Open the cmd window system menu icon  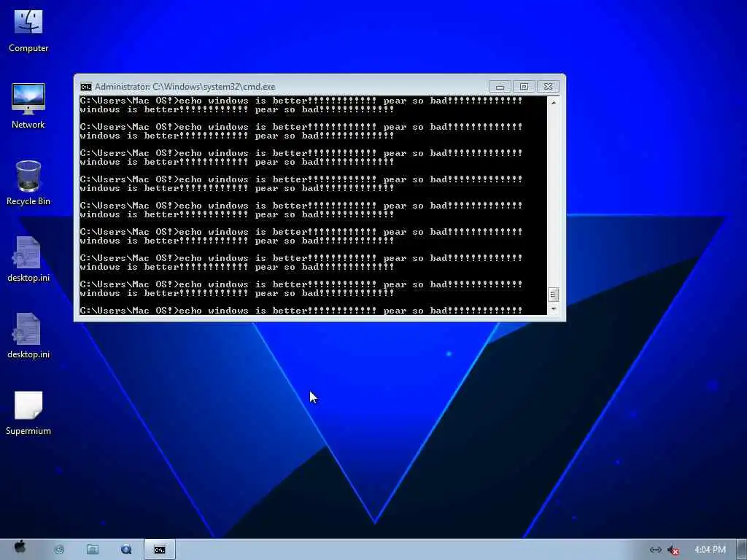[86, 87]
